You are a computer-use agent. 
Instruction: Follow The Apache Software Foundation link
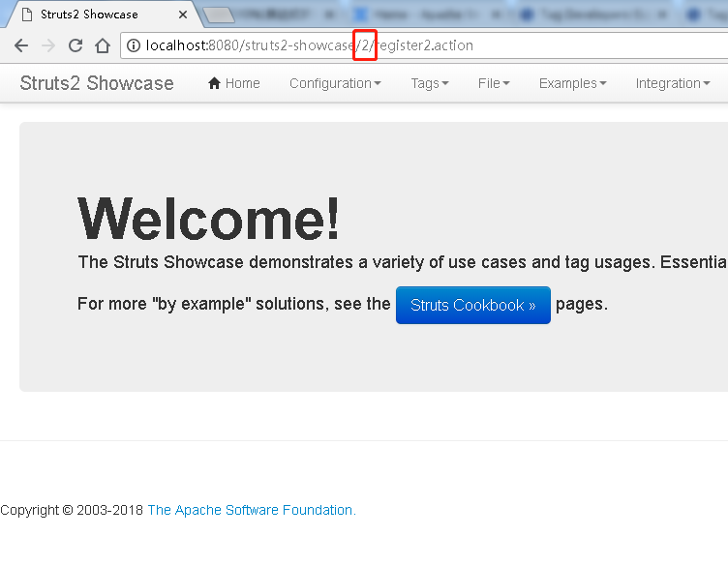(x=252, y=510)
